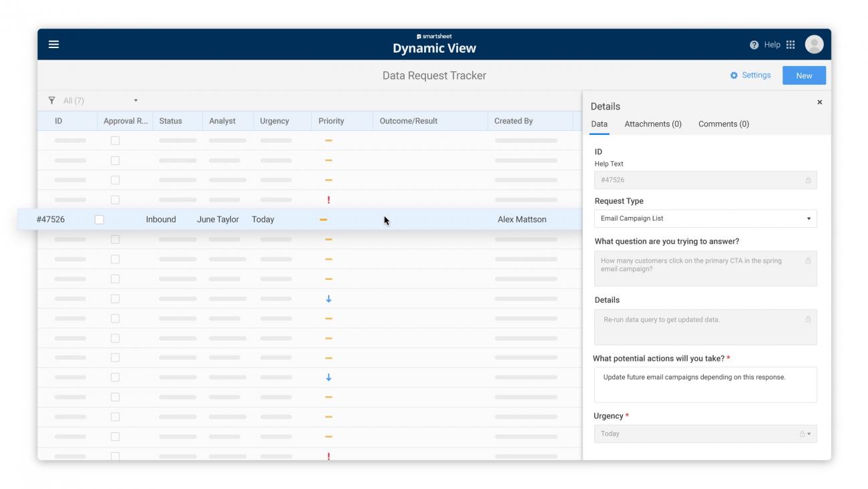868x489 pixels.
Task: Click the potential actions text field
Action: pos(705,385)
